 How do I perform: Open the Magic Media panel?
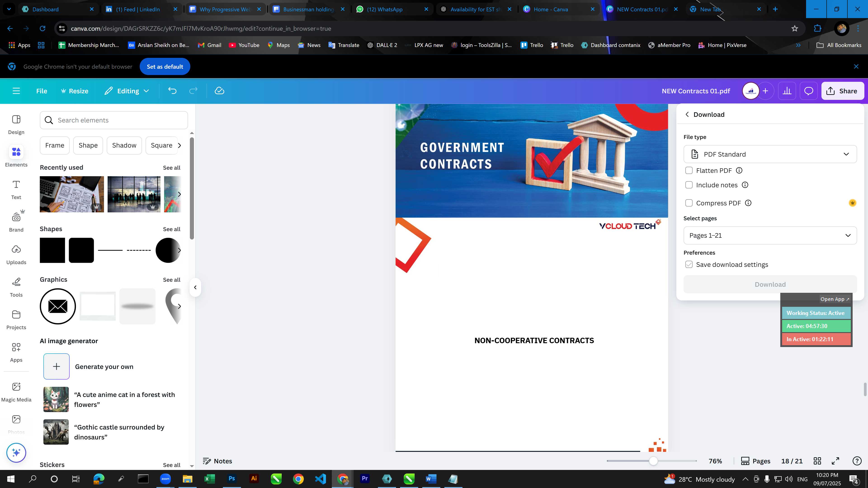[x=16, y=392]
